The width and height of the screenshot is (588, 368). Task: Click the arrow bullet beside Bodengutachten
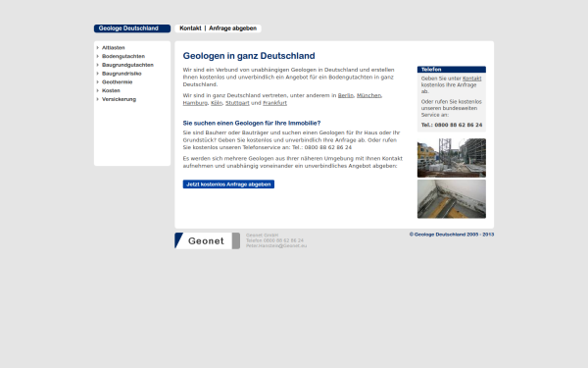click(x=97, y=56)
